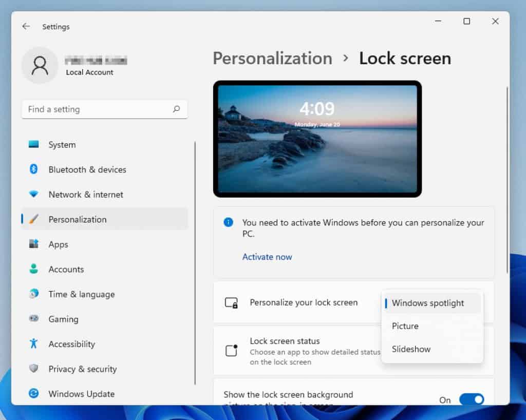Click the lock screen monitor icon
526x420 pixels.
point(231,303)
